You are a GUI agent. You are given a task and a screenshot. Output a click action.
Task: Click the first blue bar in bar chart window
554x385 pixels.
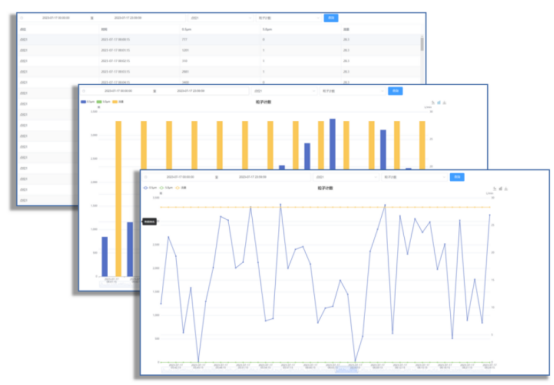pos(105,256)
